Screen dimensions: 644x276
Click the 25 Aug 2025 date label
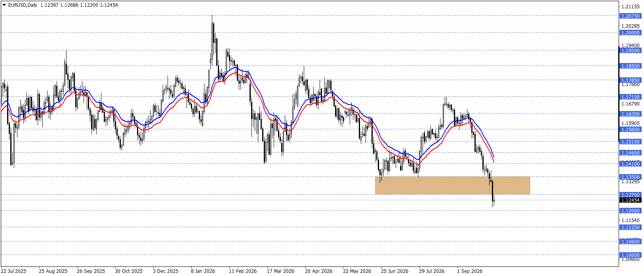coord(53,271)
